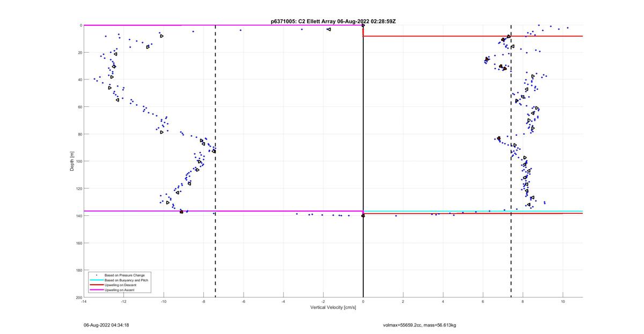
Task: Select the 'Vertical Velocity [cm/s]' axis label
Action: [x=333, y=308]
